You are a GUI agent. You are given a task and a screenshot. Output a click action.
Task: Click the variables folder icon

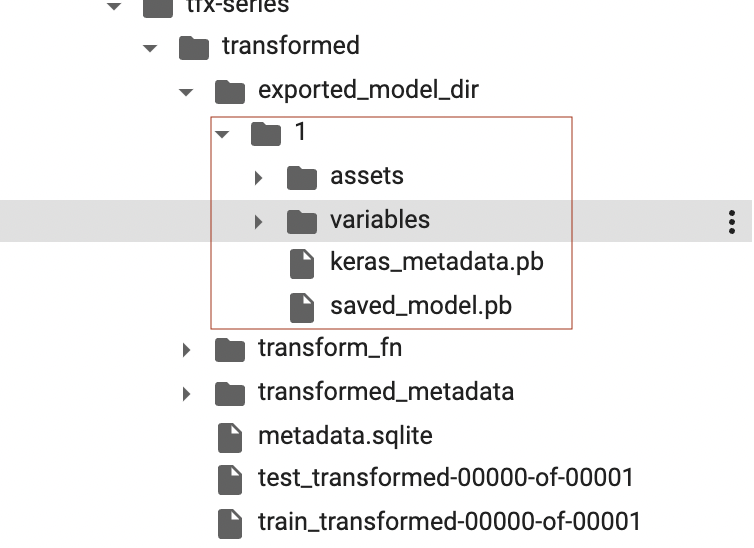[302, 220]
